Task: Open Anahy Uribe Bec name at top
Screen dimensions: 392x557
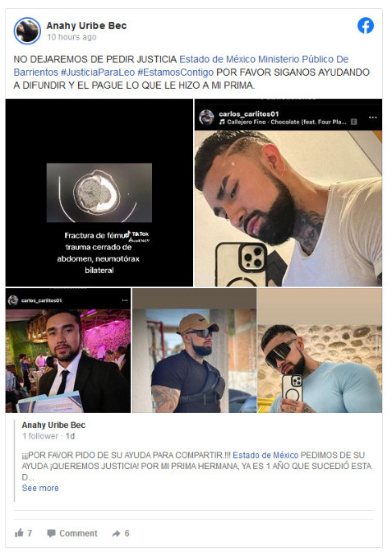Action: [86, 26]
